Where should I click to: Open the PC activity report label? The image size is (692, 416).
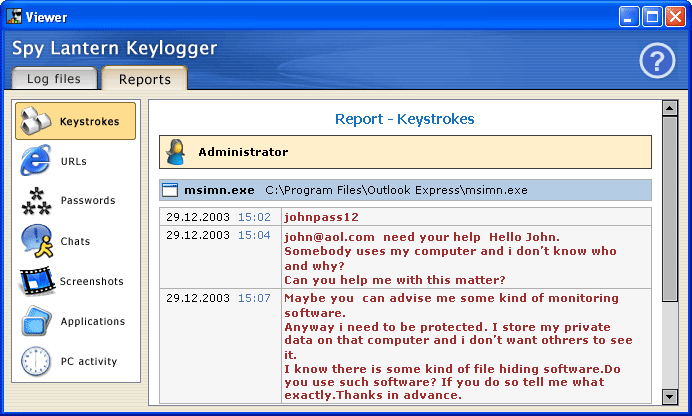click(89, 361)
